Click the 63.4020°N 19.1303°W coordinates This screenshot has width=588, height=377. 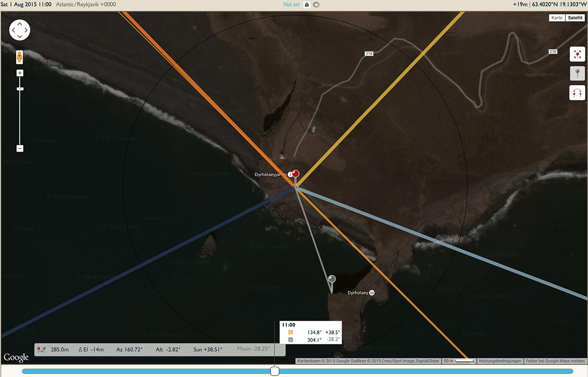(559, 4)
